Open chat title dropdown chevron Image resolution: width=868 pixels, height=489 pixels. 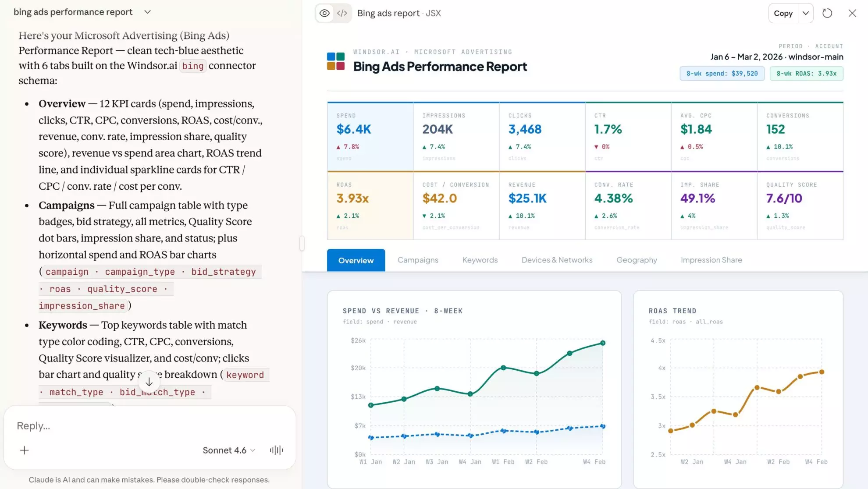[x=148, y=12]
